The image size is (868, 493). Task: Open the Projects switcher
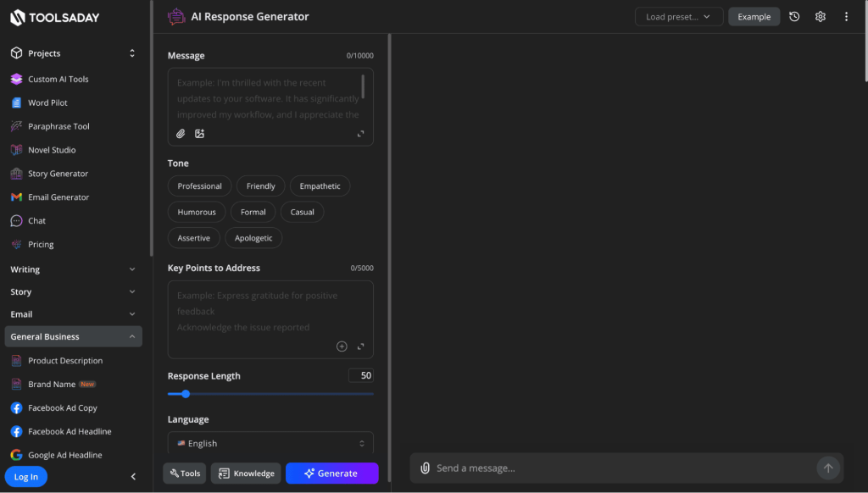pos(73,53)
